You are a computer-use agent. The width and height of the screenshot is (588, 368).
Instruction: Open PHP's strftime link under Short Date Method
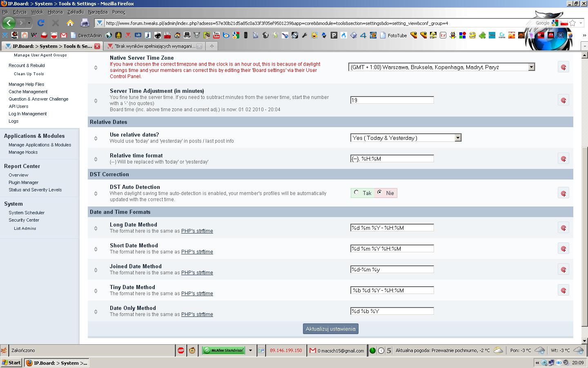click(x=197, y=252)
